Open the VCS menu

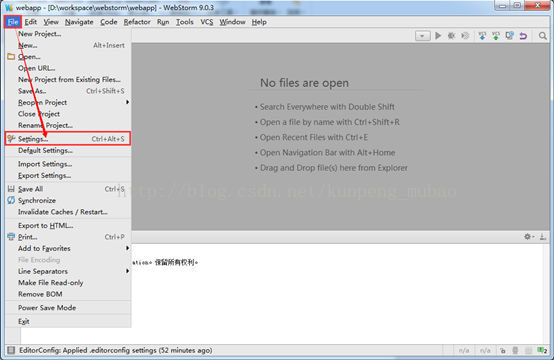(x=207, y=22)
